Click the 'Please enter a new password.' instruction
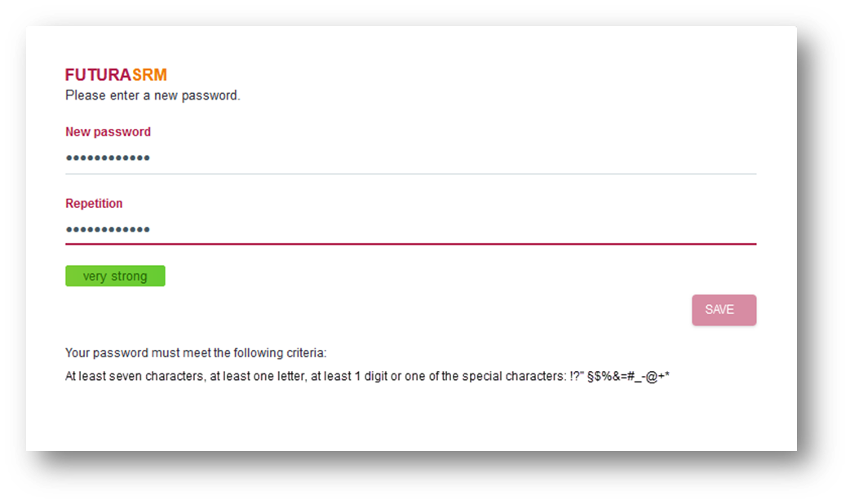The width and height of the screenshot is (850, 504). coord(153,95)
